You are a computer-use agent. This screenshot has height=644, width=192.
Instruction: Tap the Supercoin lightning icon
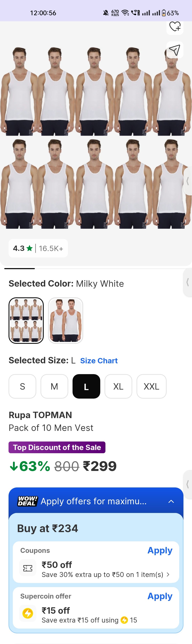tap(28, 613)
